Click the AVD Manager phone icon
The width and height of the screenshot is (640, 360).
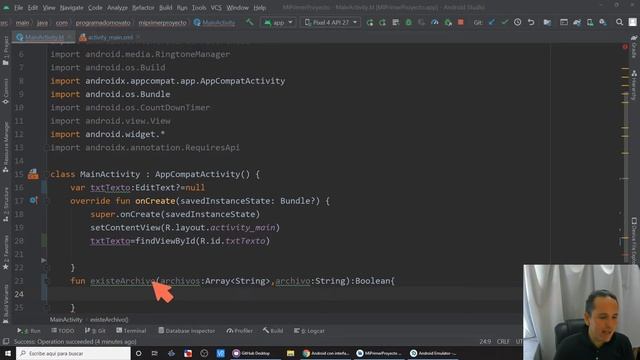590,22
